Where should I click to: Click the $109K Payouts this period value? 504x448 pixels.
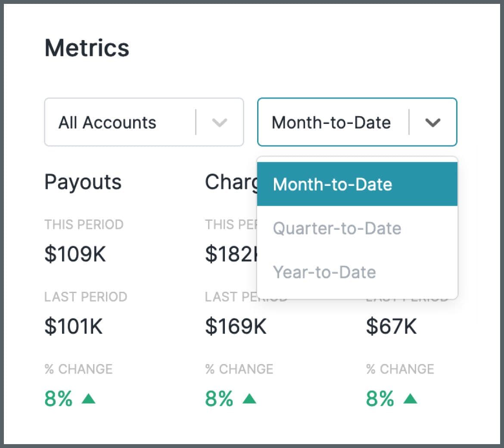click(75, 254)
